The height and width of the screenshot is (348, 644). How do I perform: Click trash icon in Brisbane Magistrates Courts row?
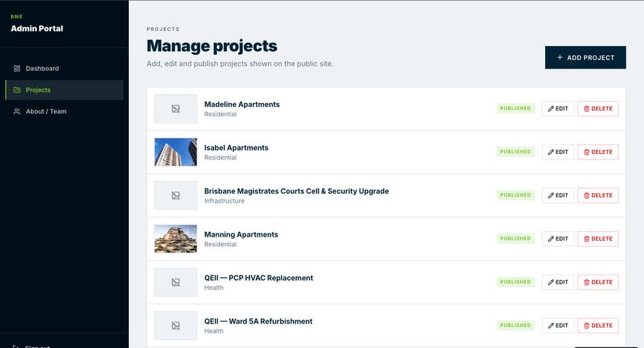586,195
